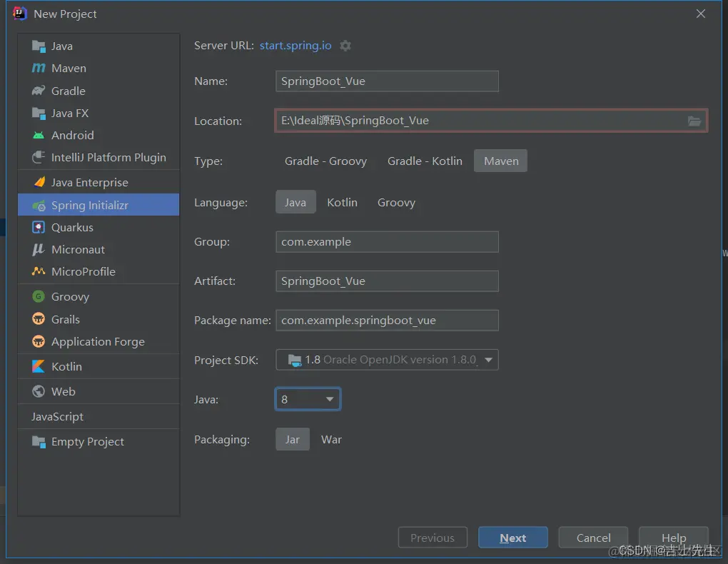Open the folder browser for Location
728x564 pixels.
click(x=694, y=121)
